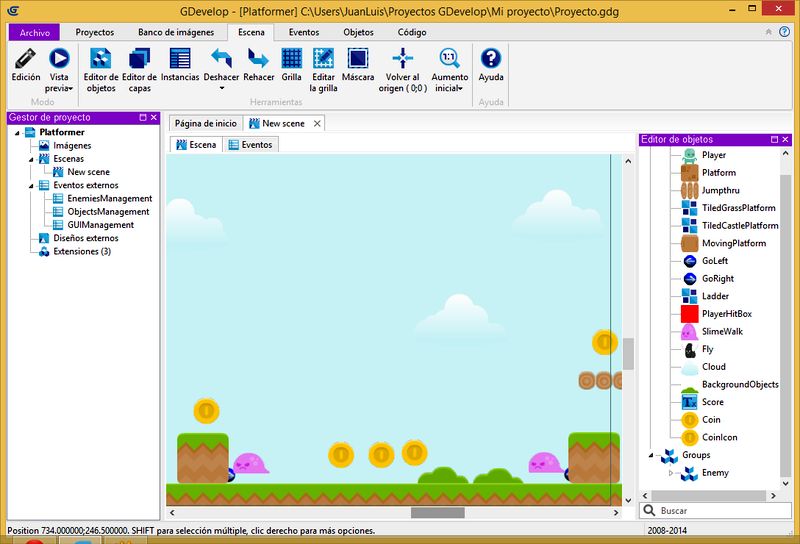Select the MovingPlatform object

[x=734, y=243]
